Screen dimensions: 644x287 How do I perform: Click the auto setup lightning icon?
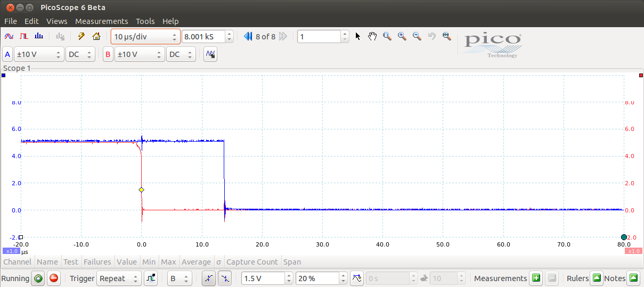[x=81, y=37]
